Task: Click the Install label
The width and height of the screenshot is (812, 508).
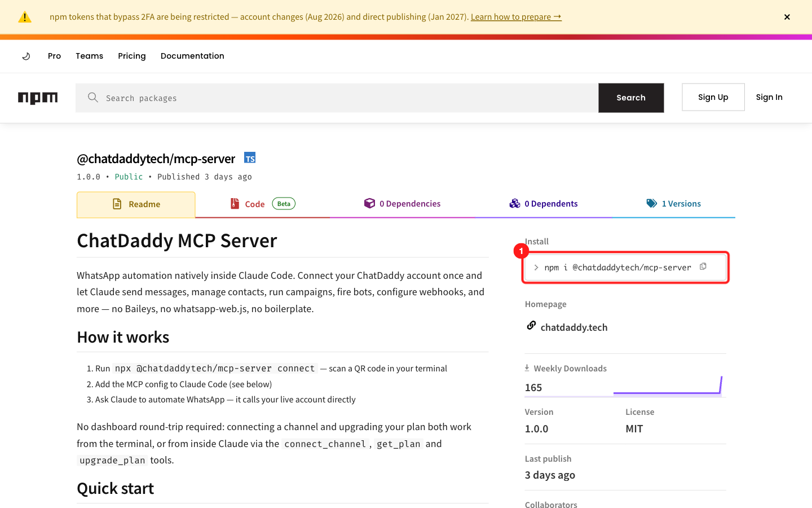Action: coord(537,242)
